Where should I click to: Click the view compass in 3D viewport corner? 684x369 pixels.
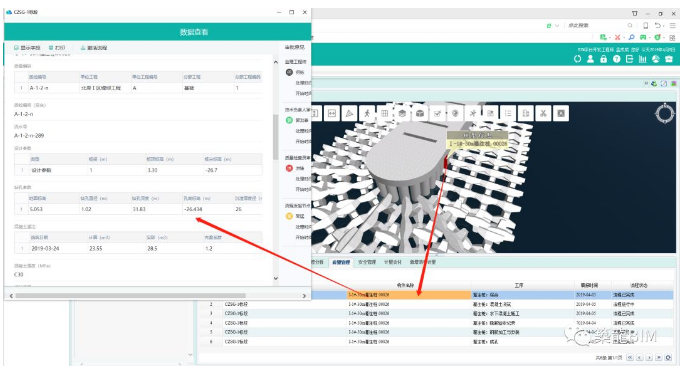coord(665,113)
